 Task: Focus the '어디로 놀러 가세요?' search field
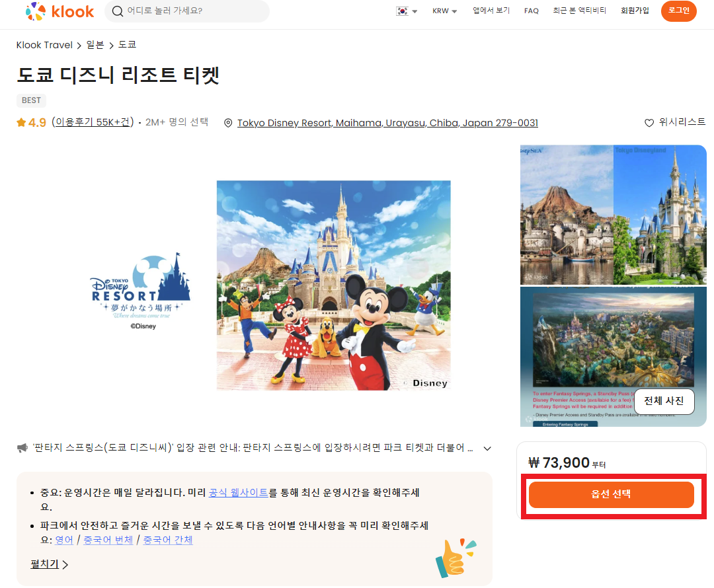pyautogui.click(x=186, y=11)
